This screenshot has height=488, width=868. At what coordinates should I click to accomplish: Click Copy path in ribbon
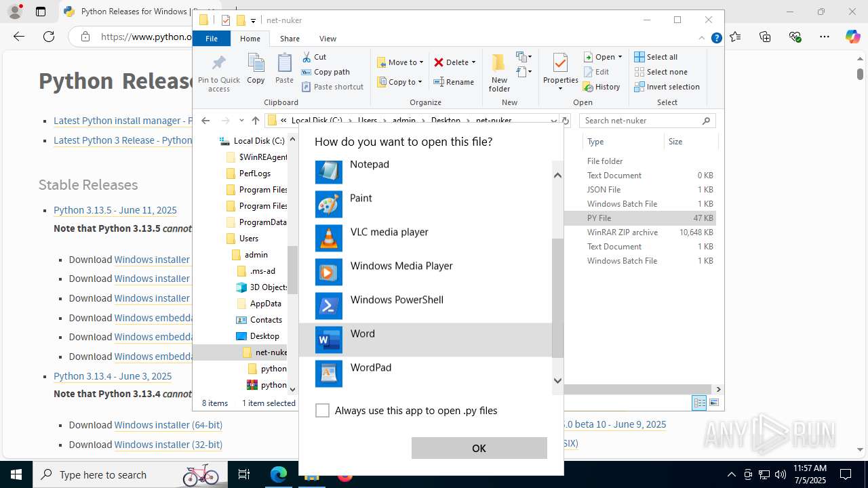pos(325,72)
